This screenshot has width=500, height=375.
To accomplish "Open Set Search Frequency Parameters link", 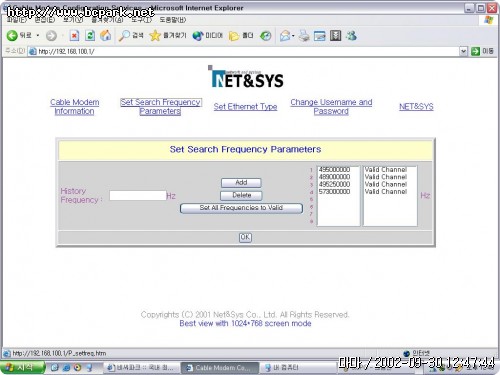I will click(160, 107).
